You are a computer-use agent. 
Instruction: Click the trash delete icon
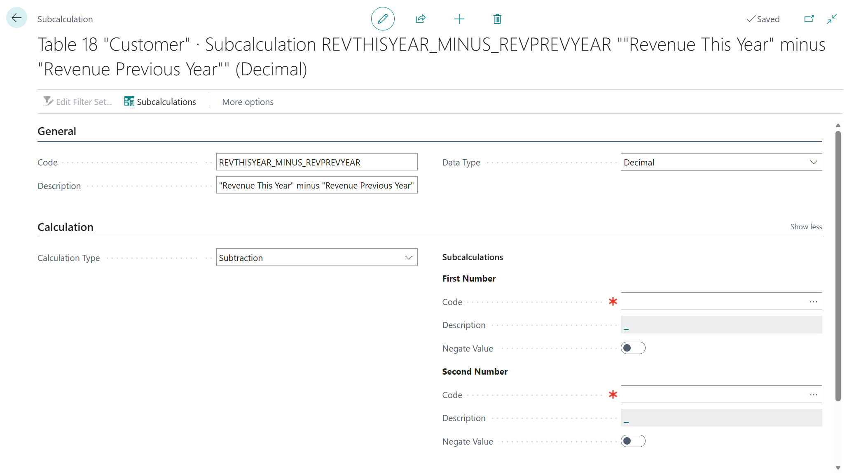[x=497, y=19]
